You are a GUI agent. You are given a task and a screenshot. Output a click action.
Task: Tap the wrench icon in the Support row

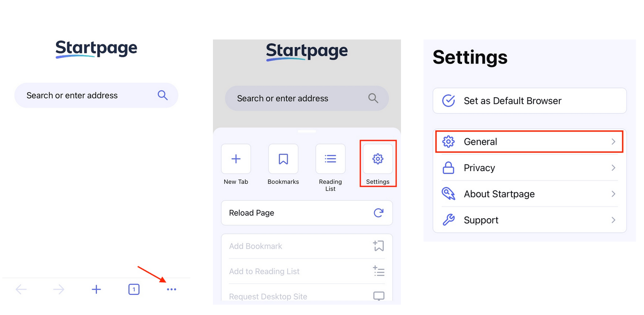[448, 220]
